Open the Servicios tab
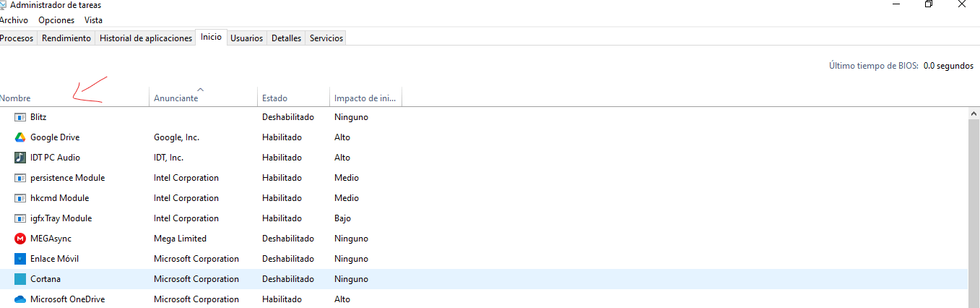980x308 pixels. pos(326,38)
